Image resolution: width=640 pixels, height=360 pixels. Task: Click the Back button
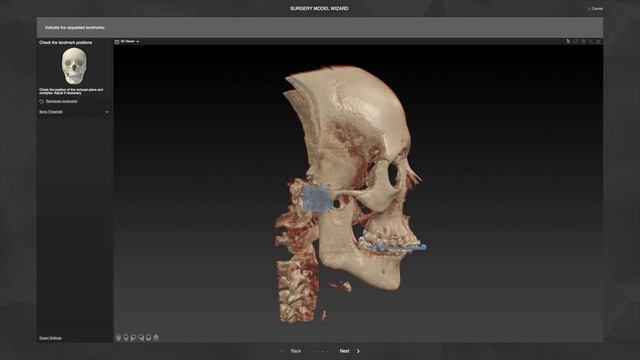[296, 351]
